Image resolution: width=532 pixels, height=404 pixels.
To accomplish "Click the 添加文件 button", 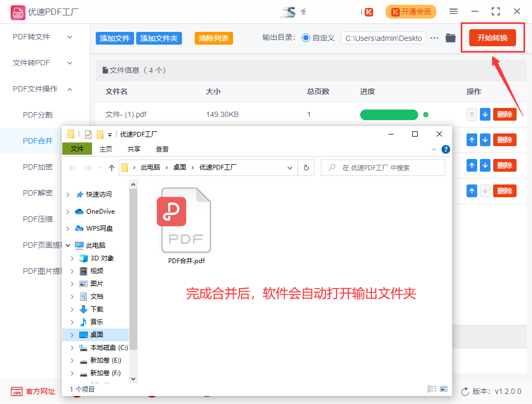I will [x=115, y=38].
